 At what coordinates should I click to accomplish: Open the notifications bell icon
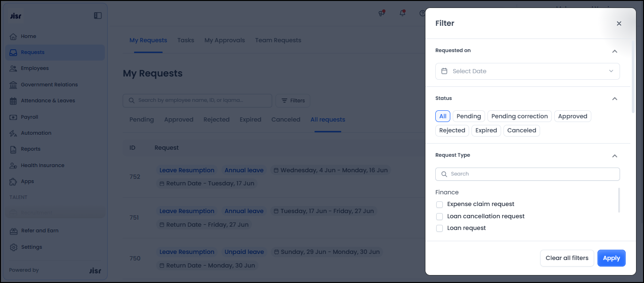click(402, 13)
